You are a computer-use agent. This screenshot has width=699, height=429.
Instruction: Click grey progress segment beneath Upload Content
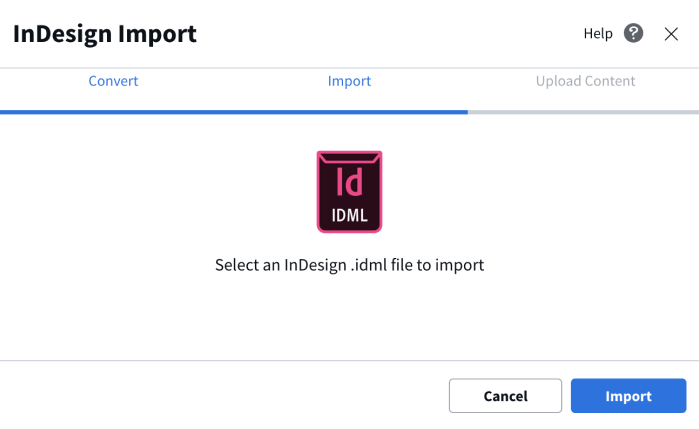click(583, 112)
